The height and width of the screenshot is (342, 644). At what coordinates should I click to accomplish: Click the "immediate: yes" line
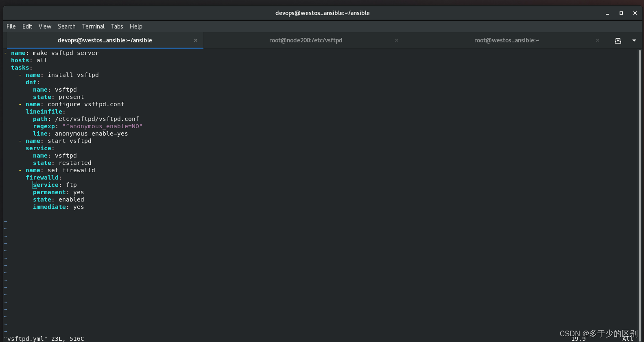59,207
